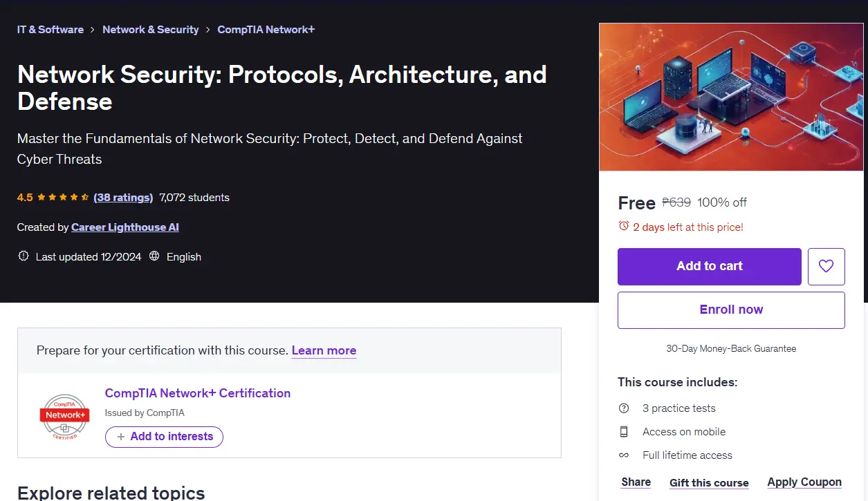Visit Career Lighthouse AI instructor page

tap(125, 227)
